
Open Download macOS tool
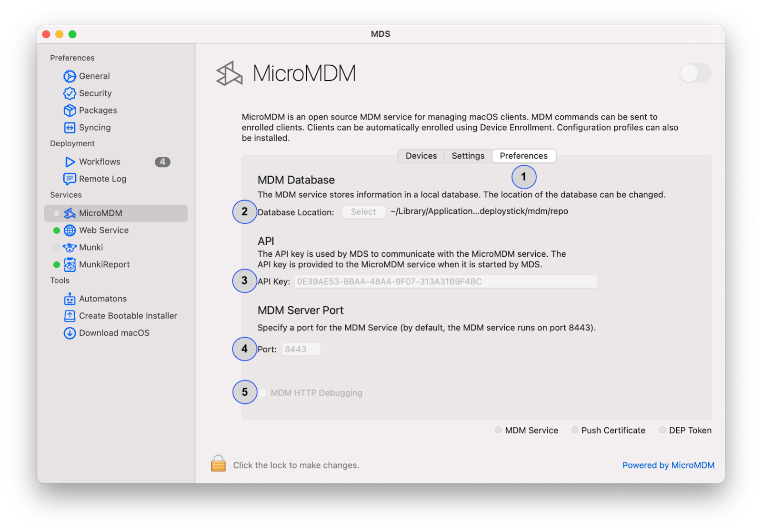[114, 333]
